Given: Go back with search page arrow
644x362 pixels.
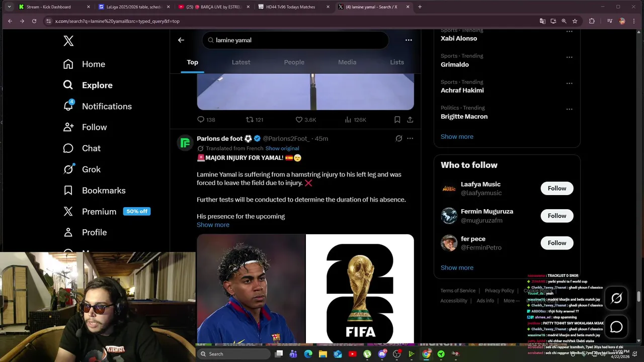Looking at the screenshot, I should click(x=181, y=40).
